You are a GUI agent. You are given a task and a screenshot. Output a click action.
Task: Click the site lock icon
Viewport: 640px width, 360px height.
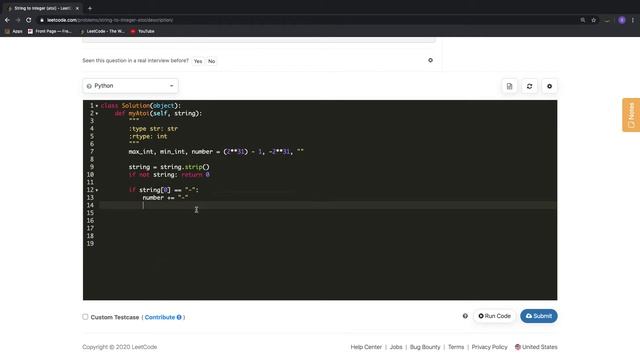pyautogui.click(x=42, y=20)
